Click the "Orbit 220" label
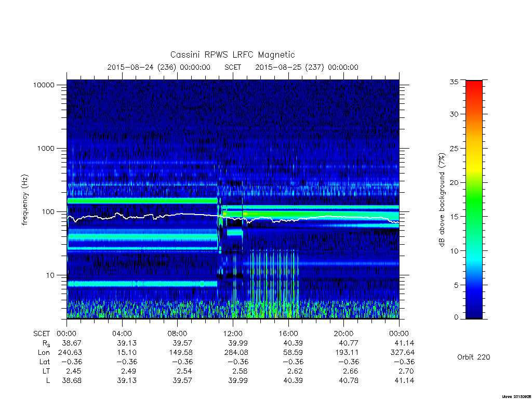The image size is (532, 399). (x=474, y=357)
